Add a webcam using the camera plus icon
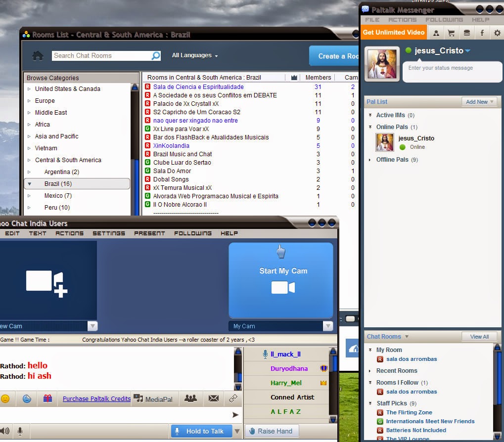Viewport: 504px width, 442px height. tap(47, 284)
